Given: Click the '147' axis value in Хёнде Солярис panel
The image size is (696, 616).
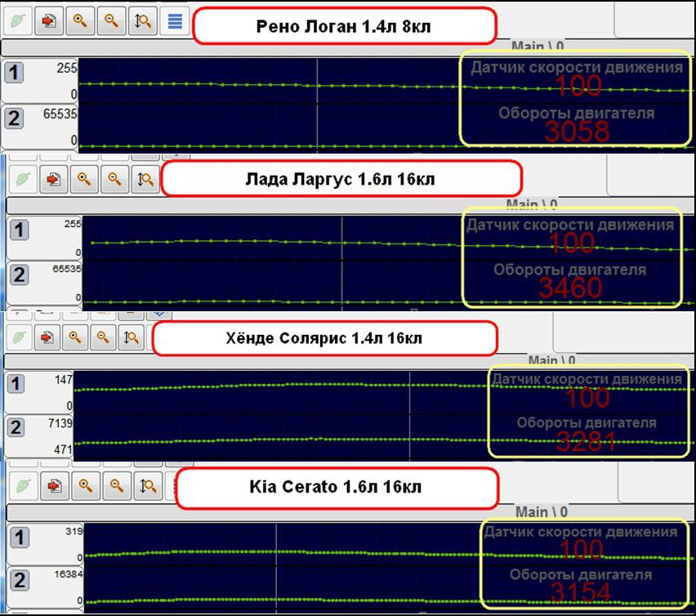Looking at the screenshot, I should point(64,379).
